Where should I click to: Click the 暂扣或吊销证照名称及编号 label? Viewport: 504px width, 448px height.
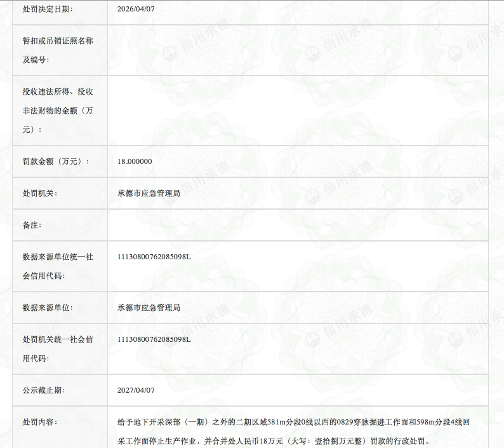click(x=58, y=50)
